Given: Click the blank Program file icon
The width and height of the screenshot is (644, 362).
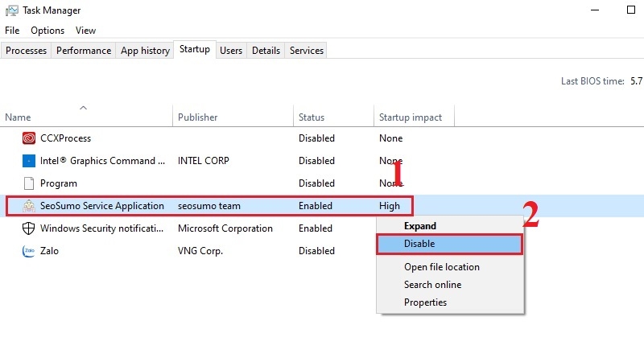Looking at the screenshot, I should tap(29, 183).
